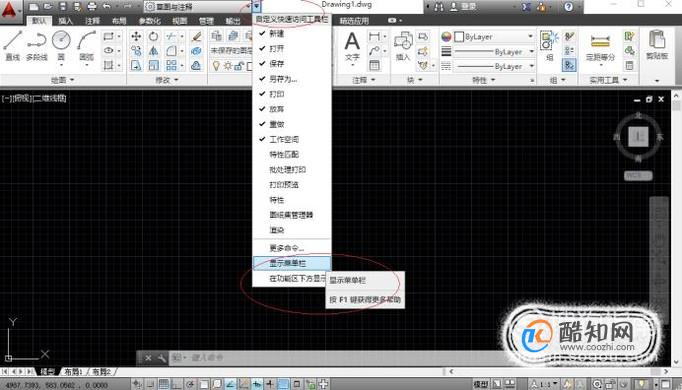
Task: Expand the 修改 (Modify) panel
Action: [167, 80]
